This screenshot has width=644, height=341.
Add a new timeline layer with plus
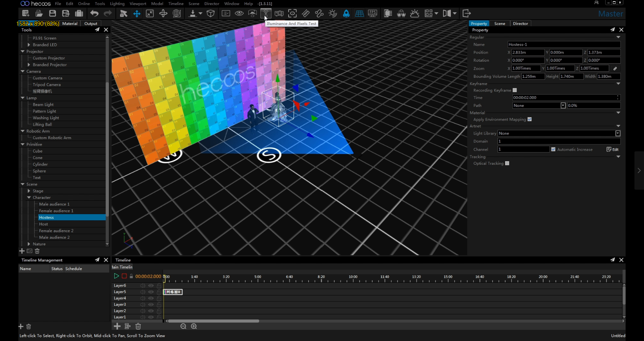pos(117,326)
